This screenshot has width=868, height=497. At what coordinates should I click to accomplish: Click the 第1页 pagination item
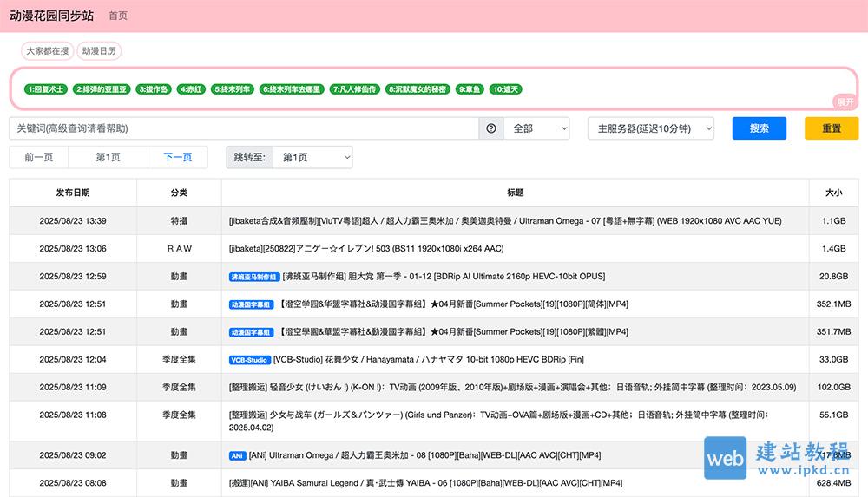pyautogui.click(x=108, y=157)
